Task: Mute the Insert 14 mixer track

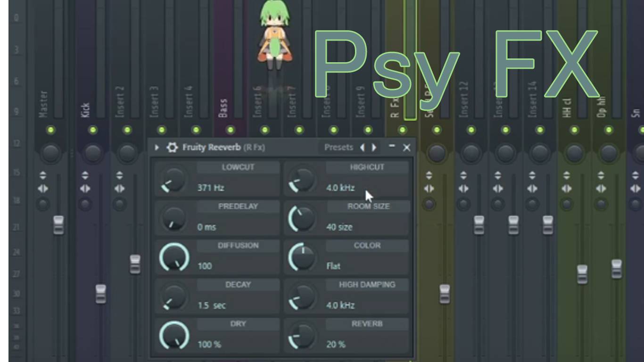Action: click(x=540, y=130)
